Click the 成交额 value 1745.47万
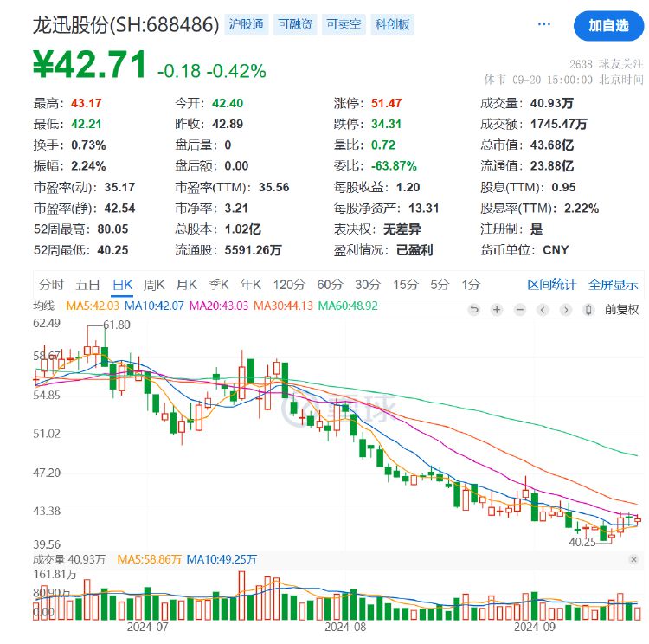 pos(559,125)
